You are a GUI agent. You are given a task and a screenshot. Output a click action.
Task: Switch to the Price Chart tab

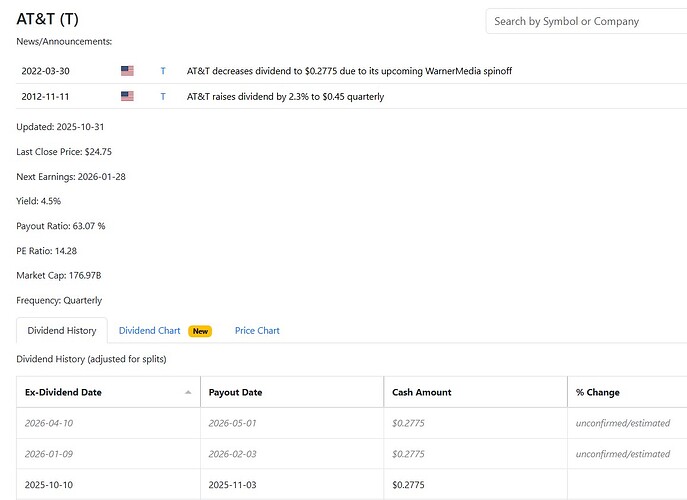pos(257,330)
